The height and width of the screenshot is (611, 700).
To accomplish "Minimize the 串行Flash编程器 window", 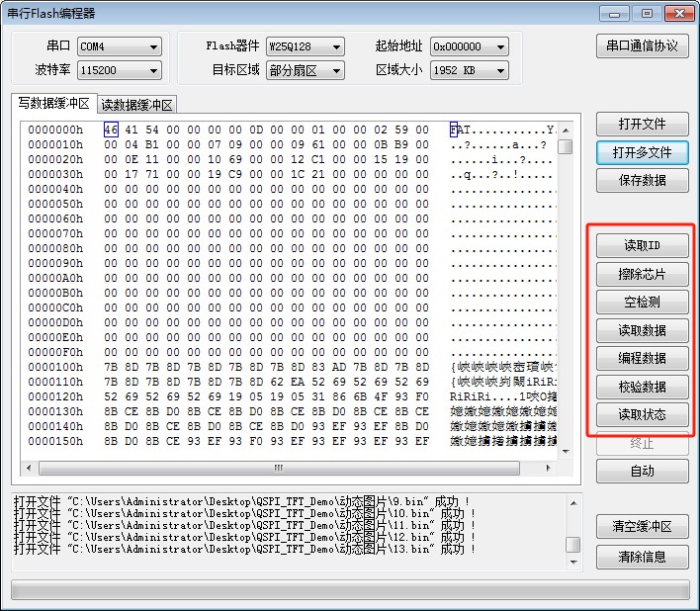I will point(614,14).
